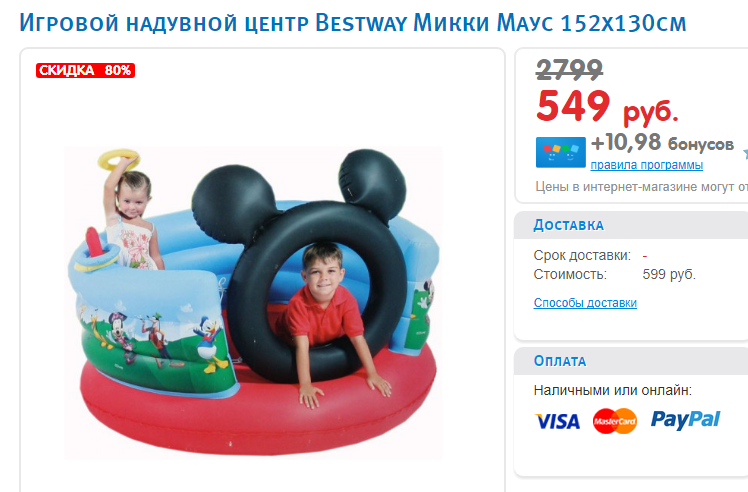Click the internet store prices note
The image size is (748, 492).
(x=641, y=187)
